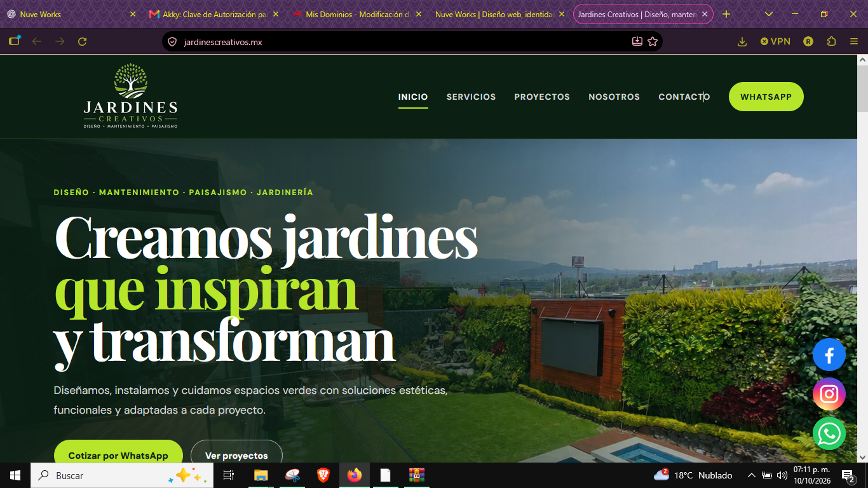This screenshot has height=488, width=868.
Task: Open the browser downloads icon
Action: [x=742, y=41]
